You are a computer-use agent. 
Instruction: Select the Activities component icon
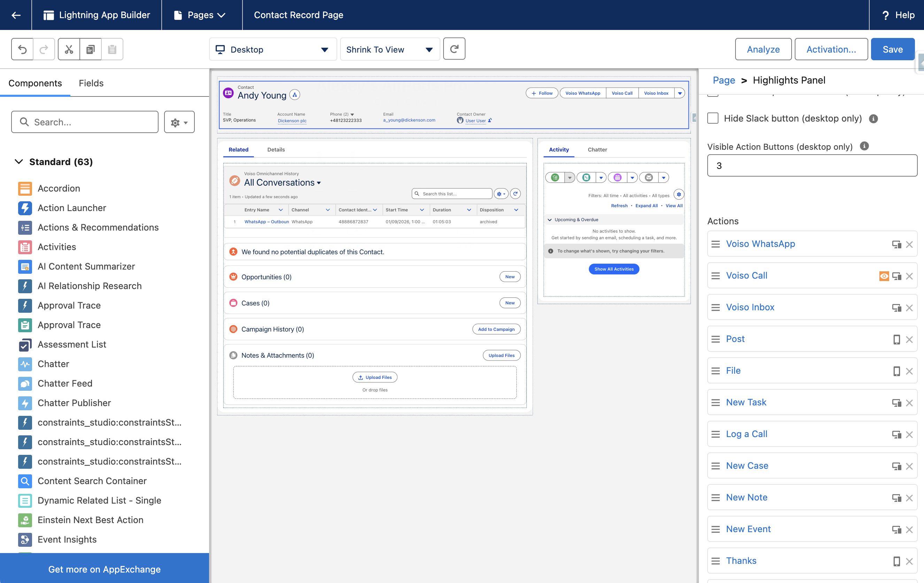pos(25,247)
